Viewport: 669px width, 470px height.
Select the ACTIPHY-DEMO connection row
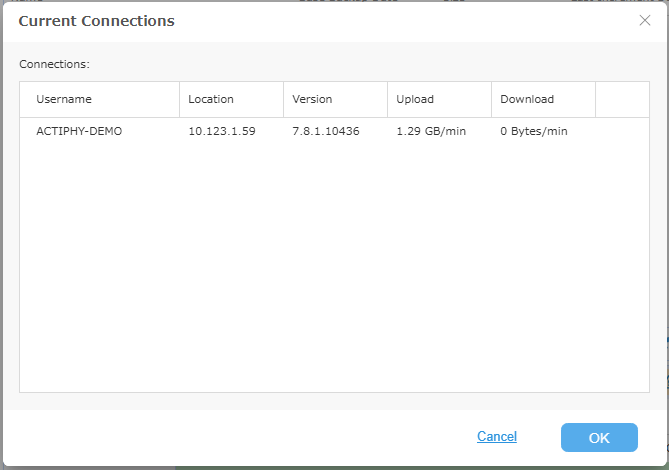coord(334,131)
